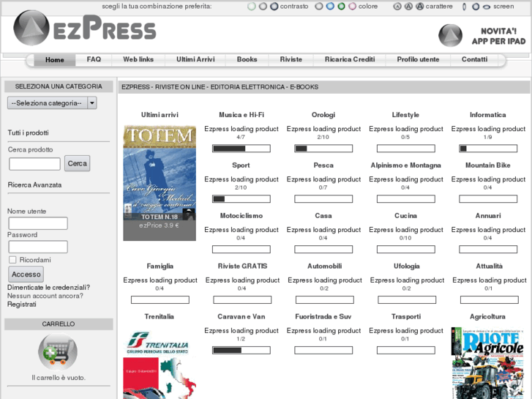Open the App per iPad promo icon

point(450,35)
